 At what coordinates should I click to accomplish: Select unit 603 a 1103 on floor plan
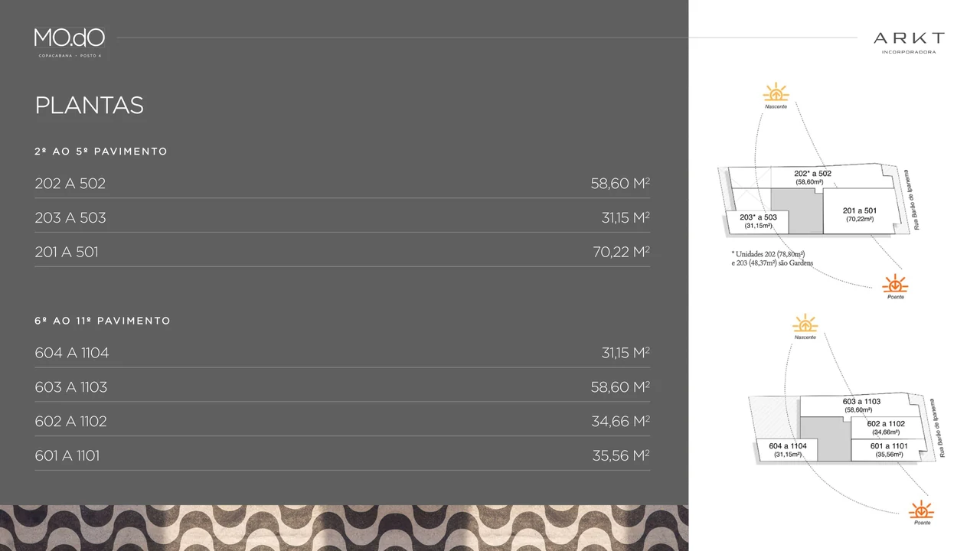[861, 406]
